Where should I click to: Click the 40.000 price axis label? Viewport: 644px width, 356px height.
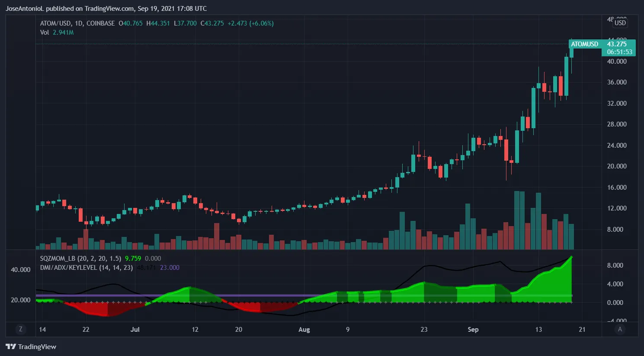[x=617, y=61]
